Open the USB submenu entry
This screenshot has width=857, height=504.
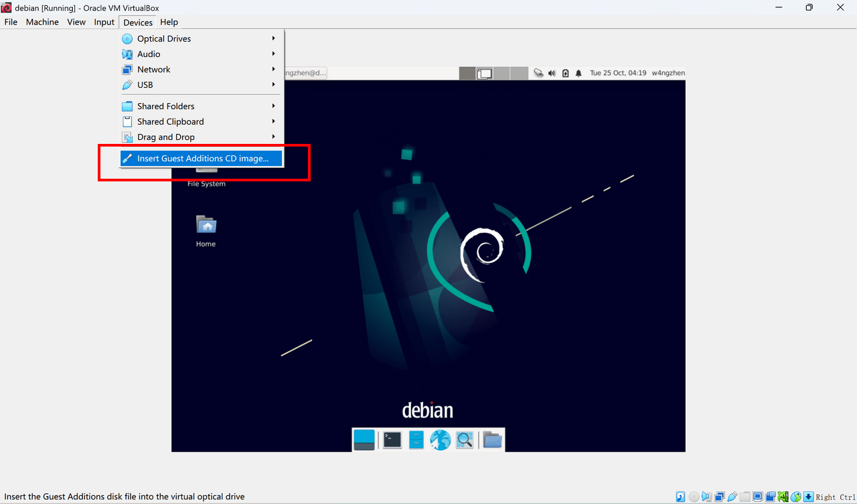[x=202, y=85]
